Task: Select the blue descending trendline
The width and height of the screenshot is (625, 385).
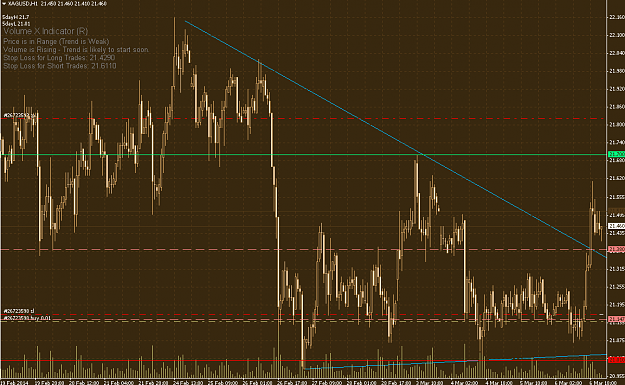Action: click(x=395, y=138)
